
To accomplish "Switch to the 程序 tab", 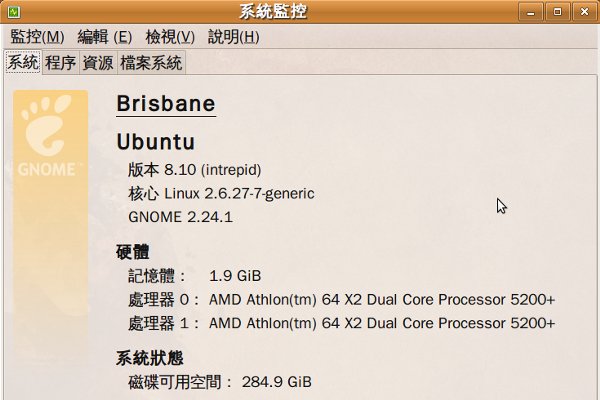I will coord(60,63).
